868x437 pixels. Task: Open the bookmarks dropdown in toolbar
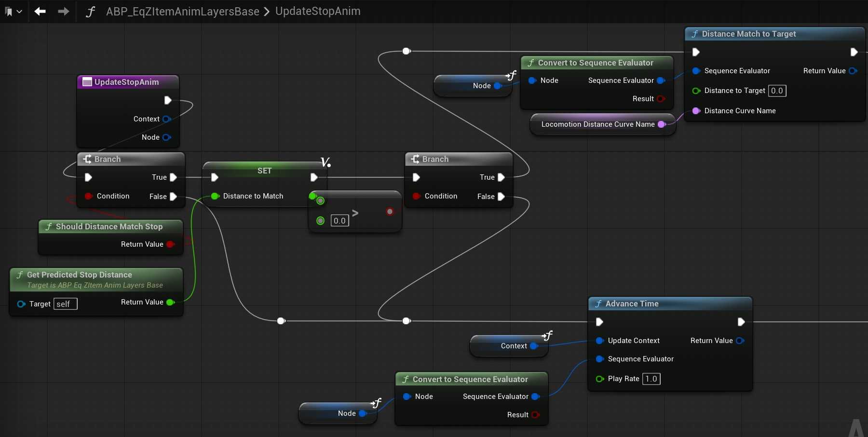tap(13, 12)
